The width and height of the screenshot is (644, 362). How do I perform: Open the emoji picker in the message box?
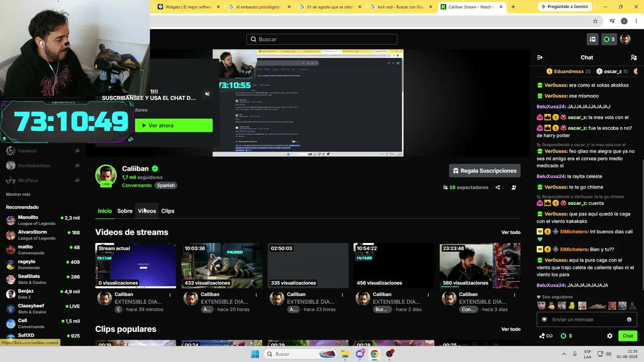coord(629,319)
